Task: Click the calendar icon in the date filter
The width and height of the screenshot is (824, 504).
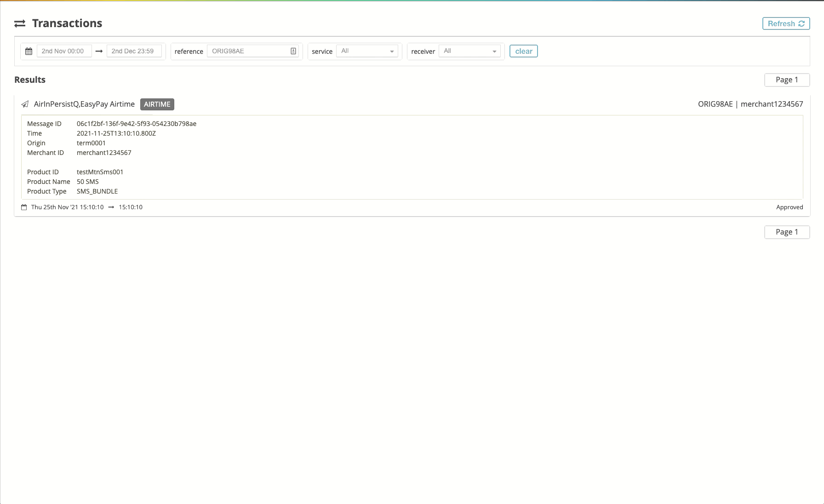Action: [x=29, y=51]
